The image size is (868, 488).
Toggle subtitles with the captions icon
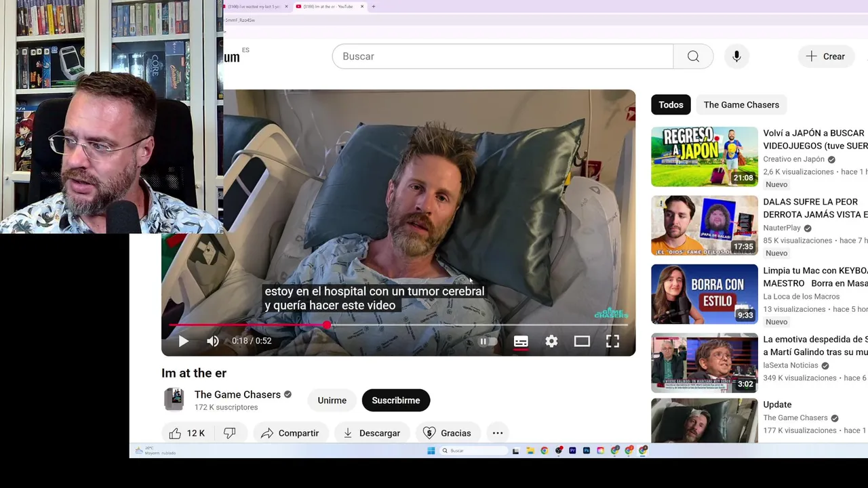coord(521,341)
